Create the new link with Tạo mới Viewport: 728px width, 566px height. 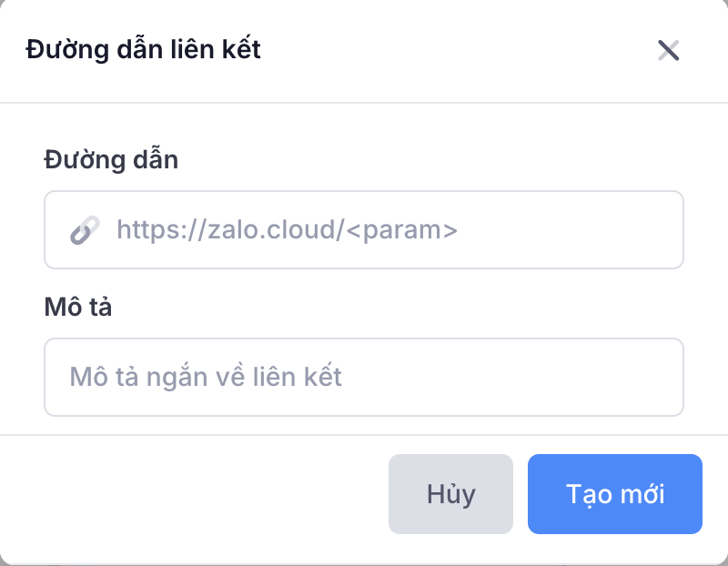pyautogui.click(x=615, y=494)
